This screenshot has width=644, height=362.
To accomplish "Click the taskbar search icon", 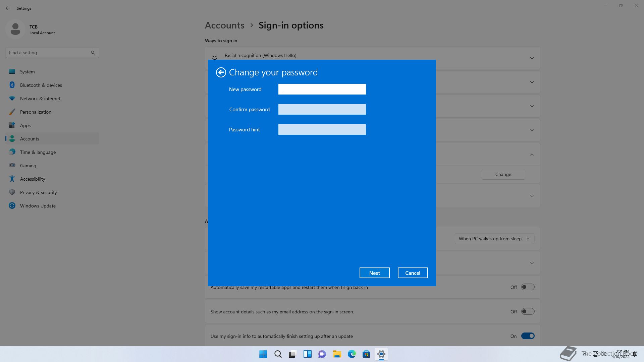I will tap(278, 354).
